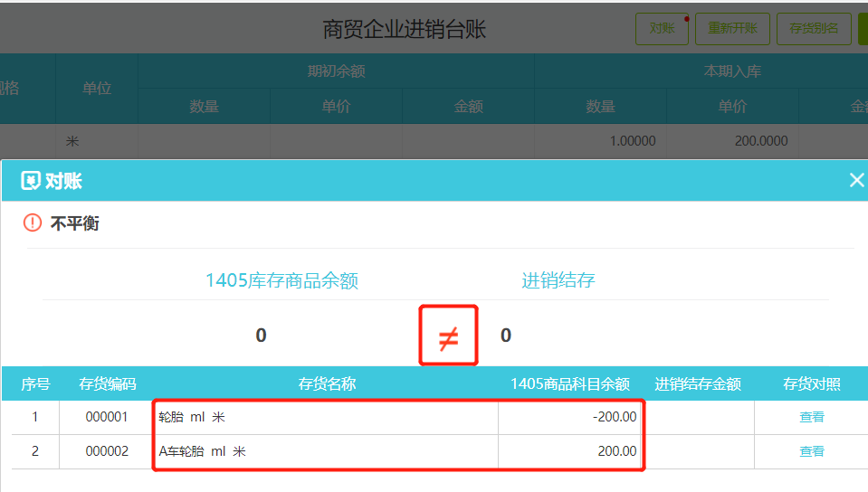Close the 对账 dialog with the X
The width and height of the screenshot is (868, 492).
click(x=856, y=180)
